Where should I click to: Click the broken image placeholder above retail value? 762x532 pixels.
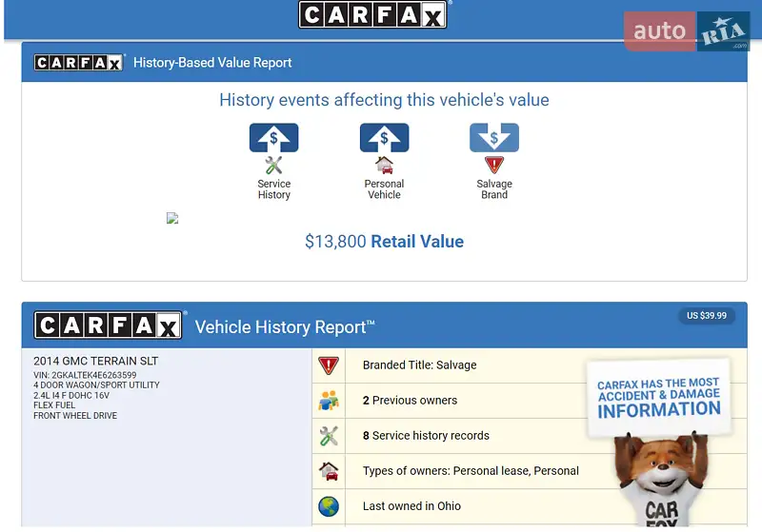coord(172,218)
